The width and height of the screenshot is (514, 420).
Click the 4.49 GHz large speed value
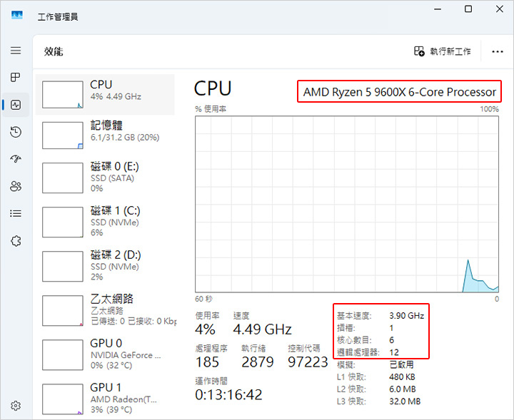click(262, 329)
